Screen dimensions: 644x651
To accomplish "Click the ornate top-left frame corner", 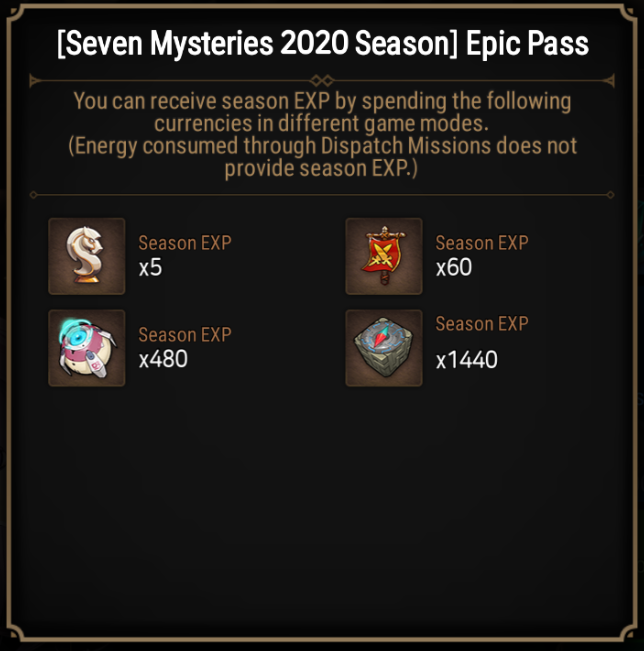I will click(16, 14).
